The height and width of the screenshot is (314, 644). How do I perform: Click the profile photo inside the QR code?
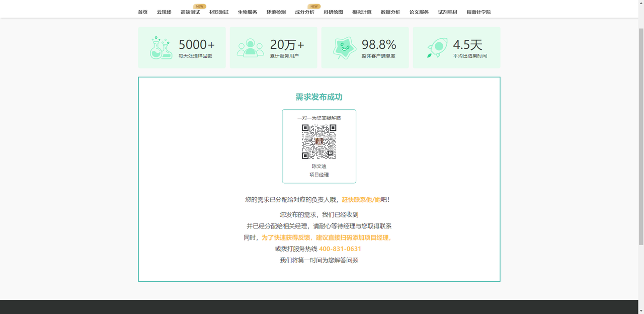320,142
